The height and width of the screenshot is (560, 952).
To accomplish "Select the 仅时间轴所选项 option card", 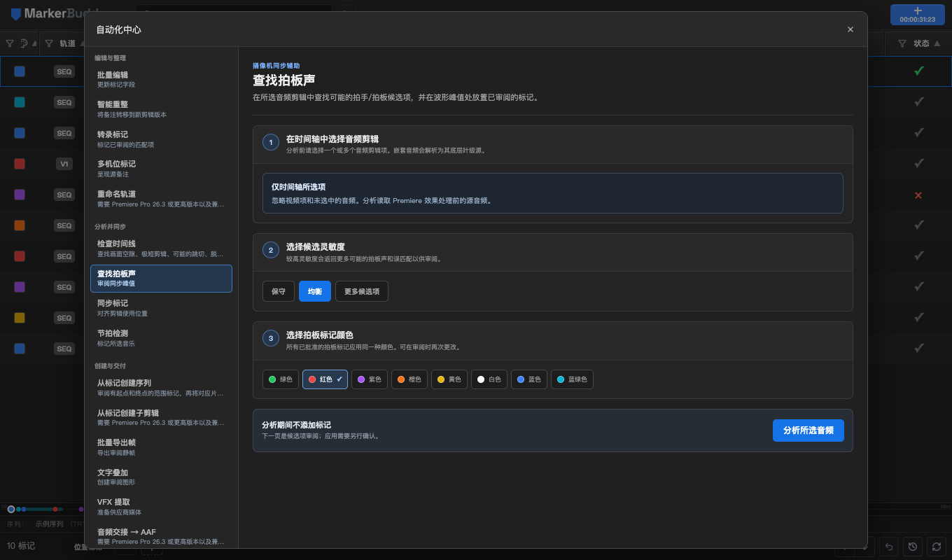I will tap(553, 193).
